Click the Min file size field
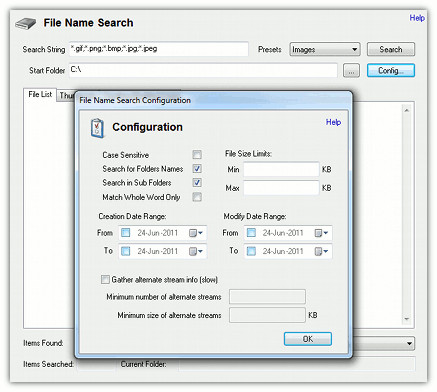The image size is (437, 392). (281, 169)
